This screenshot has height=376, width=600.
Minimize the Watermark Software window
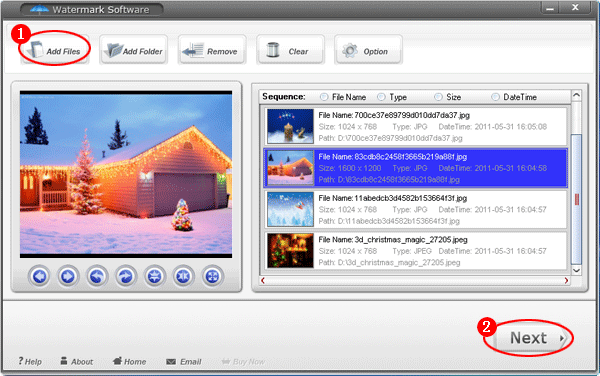click(550, 8)
